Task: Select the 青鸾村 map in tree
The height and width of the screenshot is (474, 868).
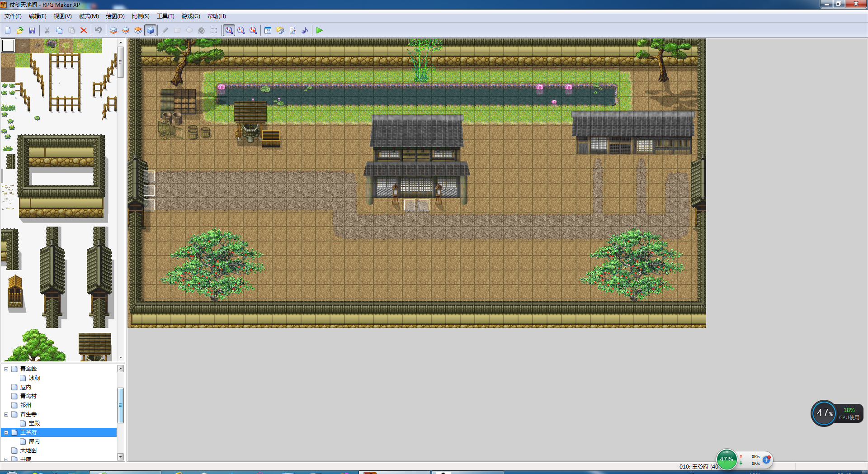Action: pos(28,396)
